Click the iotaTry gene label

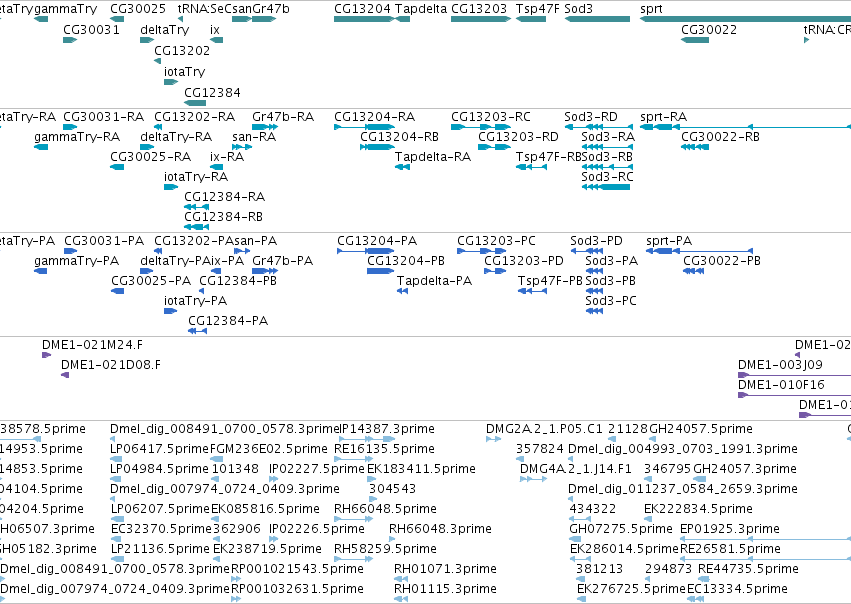tap(185, 72)
